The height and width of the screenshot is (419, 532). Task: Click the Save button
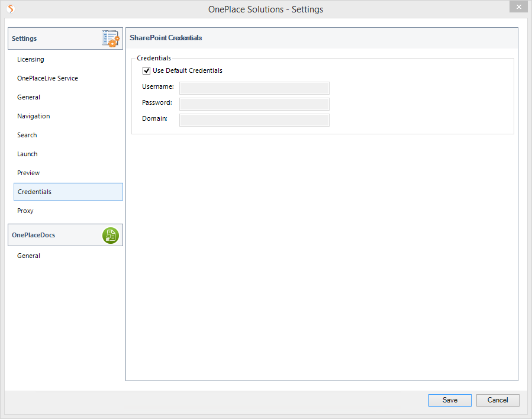pyautogui.click(x=450, y=400)
